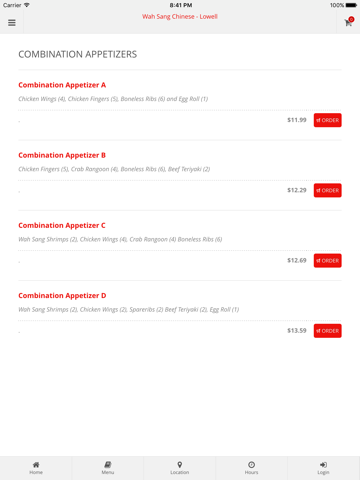This screenshot has width=360, height=480.
Task: Open the hamburger menu icon
Action: click(12, 23)
